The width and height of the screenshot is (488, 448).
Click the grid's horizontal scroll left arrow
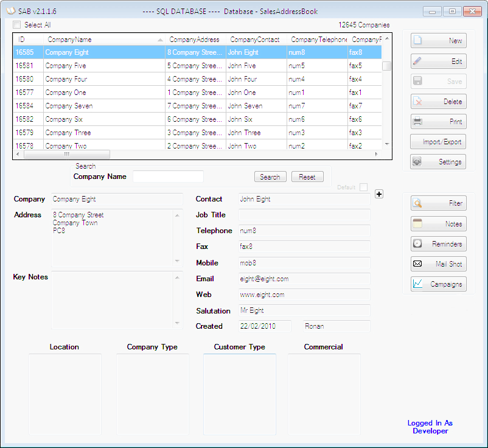click(x=18, y=154)
